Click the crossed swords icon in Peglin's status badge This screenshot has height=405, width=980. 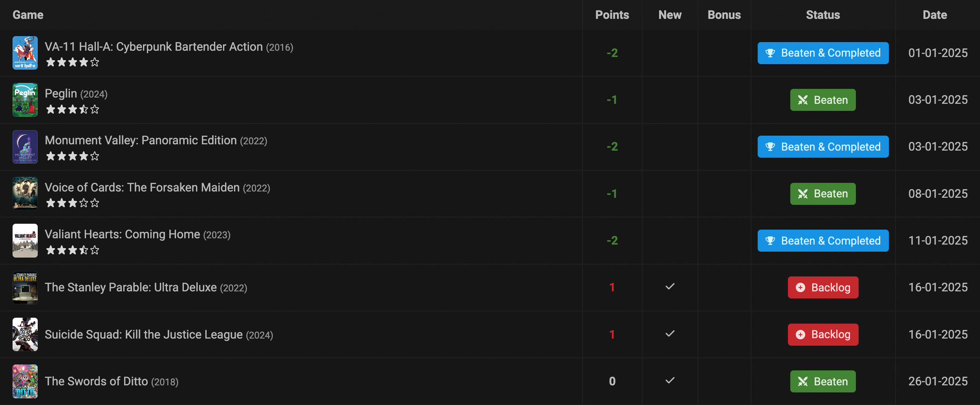(803, 100)
